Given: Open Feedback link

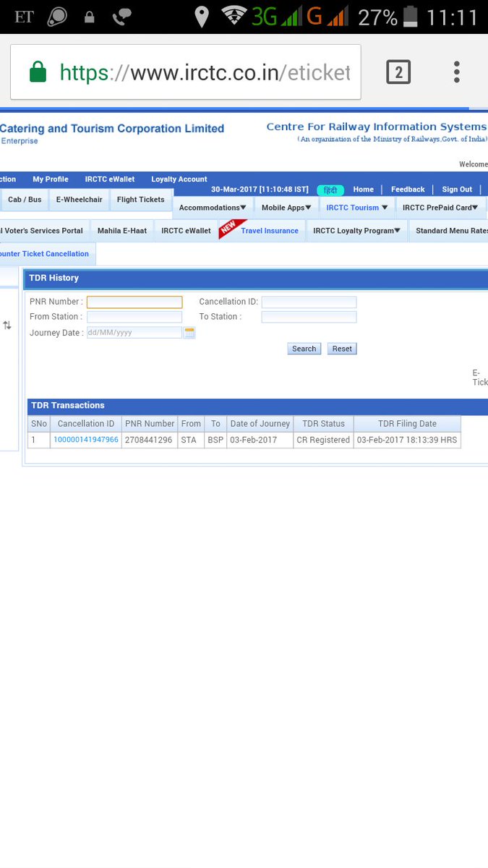Looking at the screenshot, I should (x=408, y=190).
